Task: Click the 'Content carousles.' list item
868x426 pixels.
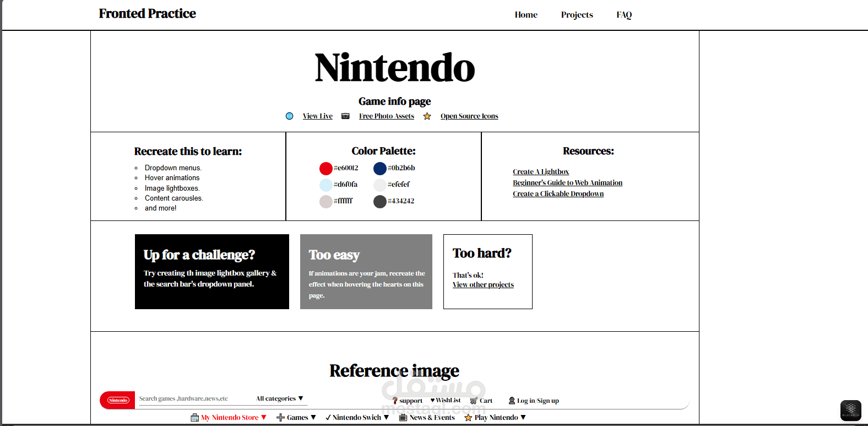Action: tap(174, 198)
